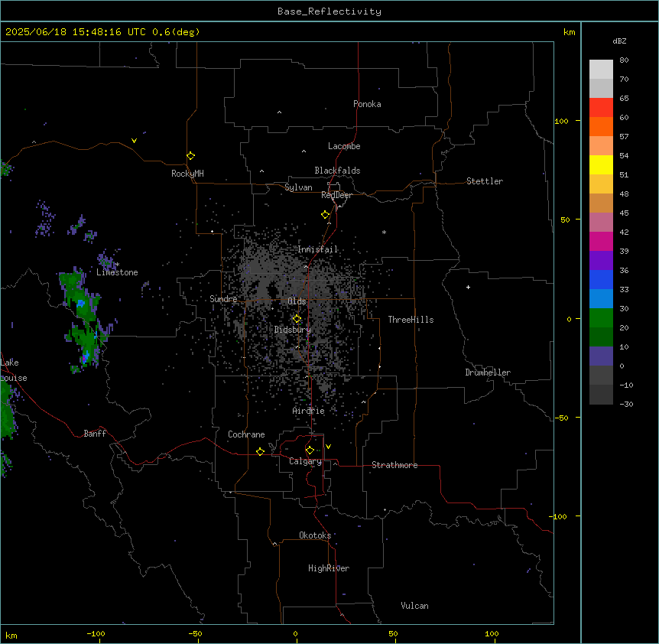Select the Limestone map label

pyautogui.click(x=117, y=272)
